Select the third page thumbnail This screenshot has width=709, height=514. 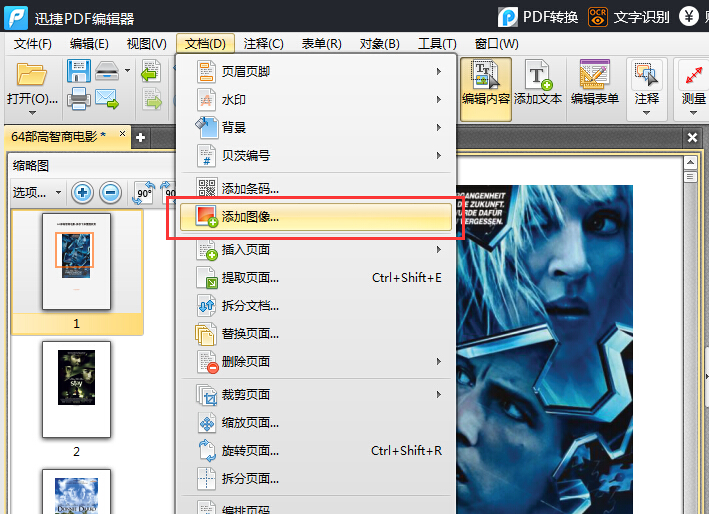point(76,491)
